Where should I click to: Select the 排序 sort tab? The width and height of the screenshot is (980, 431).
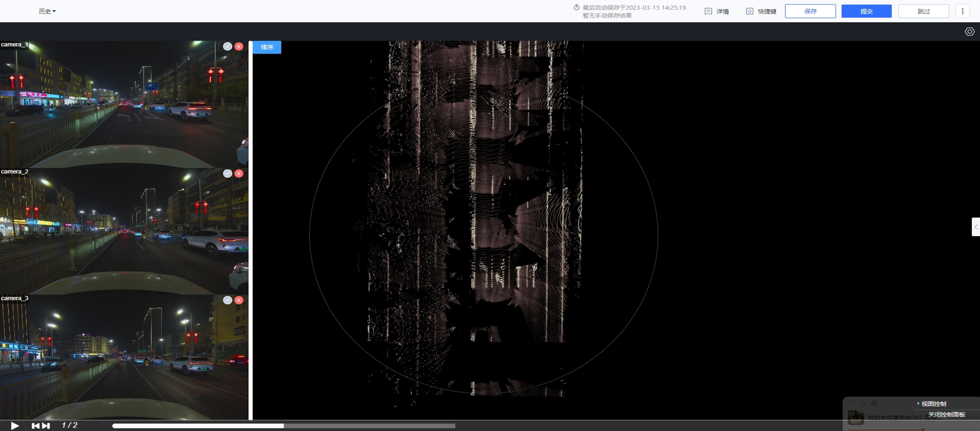[x=267, y=47]
